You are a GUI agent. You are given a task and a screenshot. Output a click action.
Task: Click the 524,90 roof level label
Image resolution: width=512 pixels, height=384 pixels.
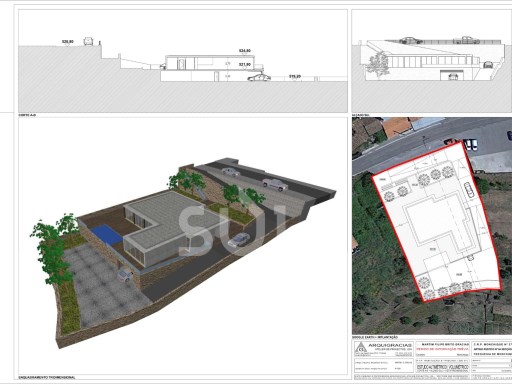pos(245,51)
